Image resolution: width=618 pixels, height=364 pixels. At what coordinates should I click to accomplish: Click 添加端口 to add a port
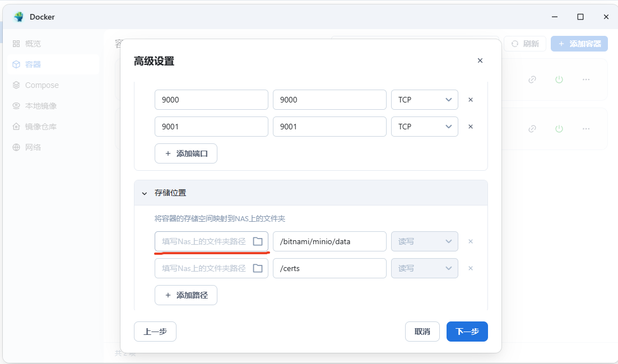pyautogui.click(x=186, y=153)
